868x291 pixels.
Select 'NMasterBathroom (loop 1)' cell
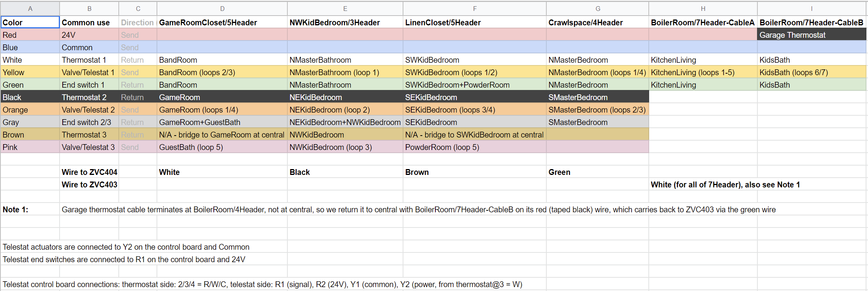point(345,72)
